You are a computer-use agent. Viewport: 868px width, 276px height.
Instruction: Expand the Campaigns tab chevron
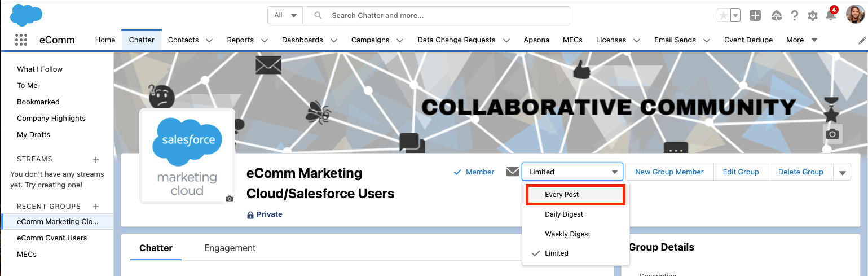click(400, 40)
